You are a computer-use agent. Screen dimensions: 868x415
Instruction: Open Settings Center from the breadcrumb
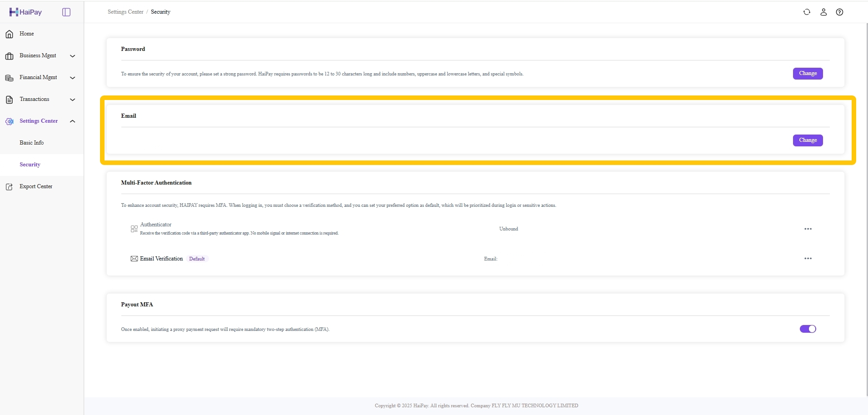pyautogui.click(x=125, y=12)
